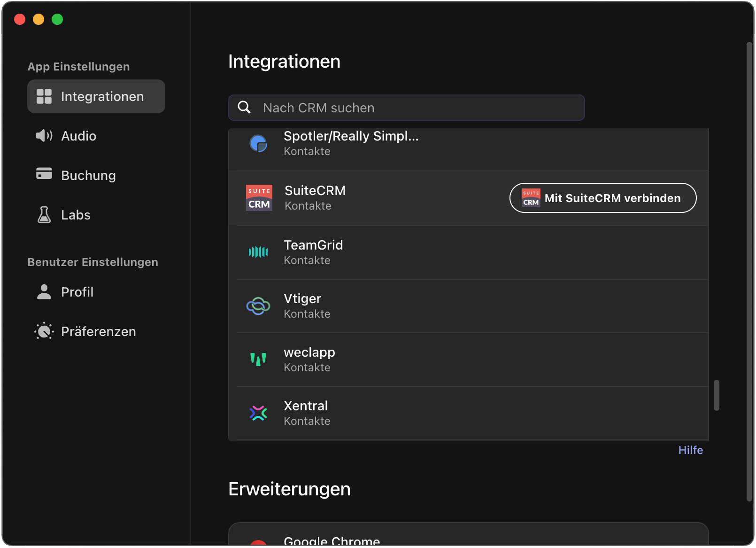Open the Hilfe link
The height and width of the screenshot is (548, 756).
(x=690, y=450)
